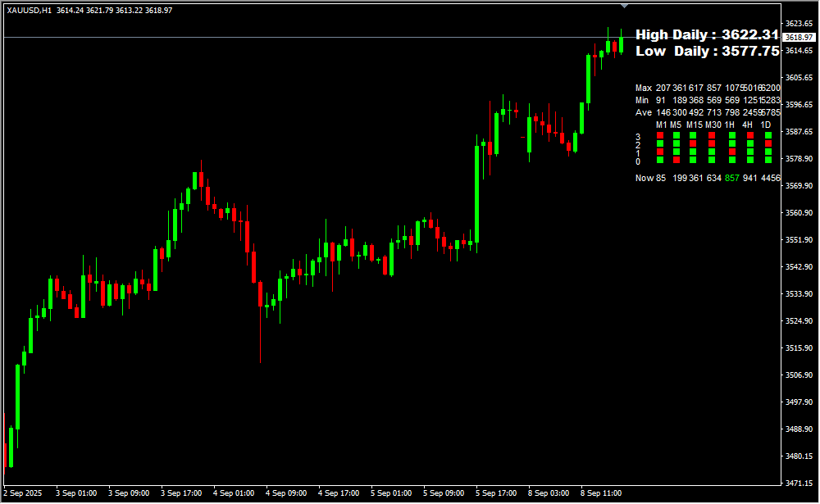
Task: Click the 5 Sep 17:00 time label
Action: [x=496, y=493]
